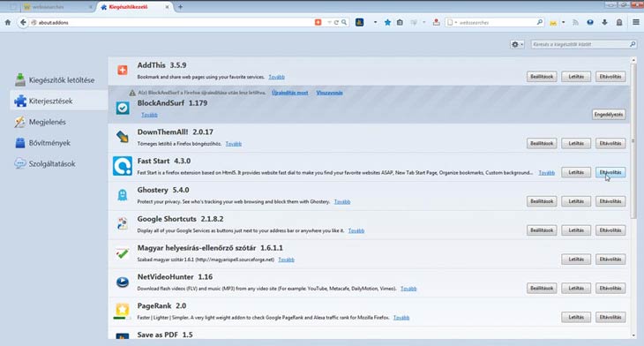Click the scrollbar up arrow of extensions list
The image size is (644, 346).
pyautogui.click(x=633, y=60)
